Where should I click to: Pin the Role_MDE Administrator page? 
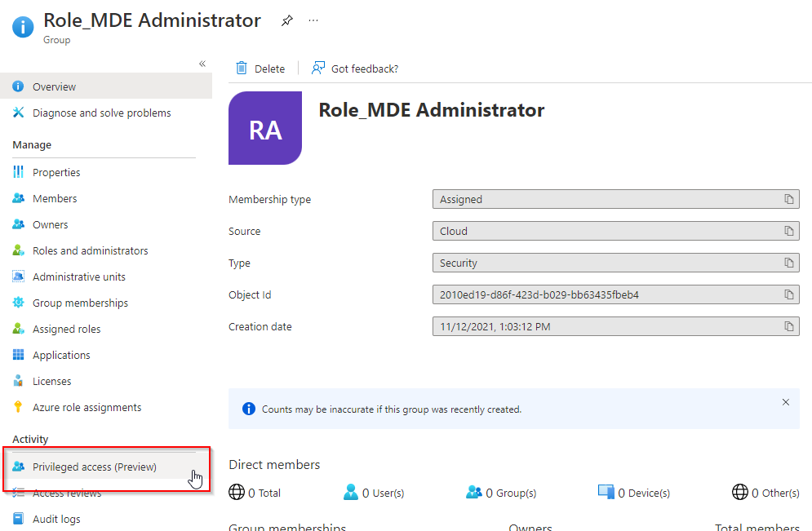point(286,20)
